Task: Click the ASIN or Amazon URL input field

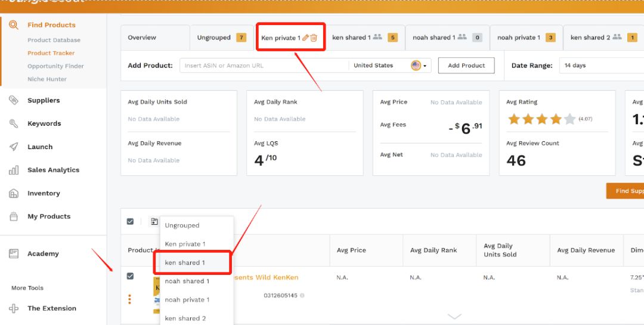Action: tap(262, 66)
